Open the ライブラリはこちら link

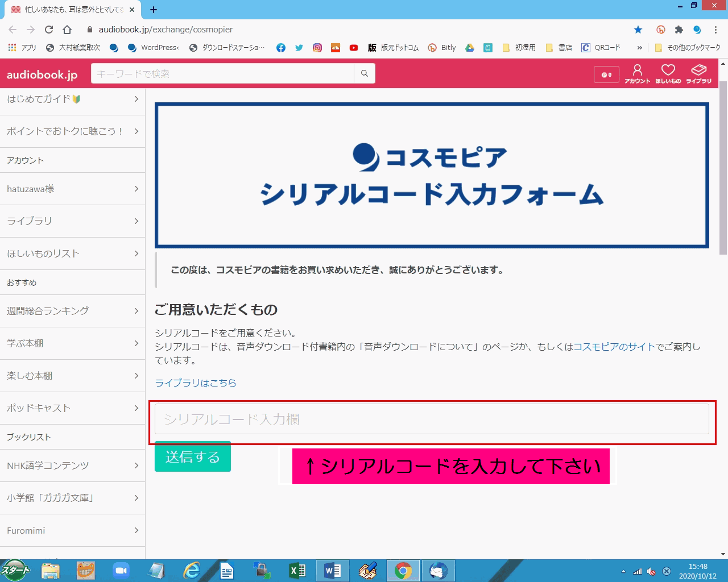tap(196, 383)
